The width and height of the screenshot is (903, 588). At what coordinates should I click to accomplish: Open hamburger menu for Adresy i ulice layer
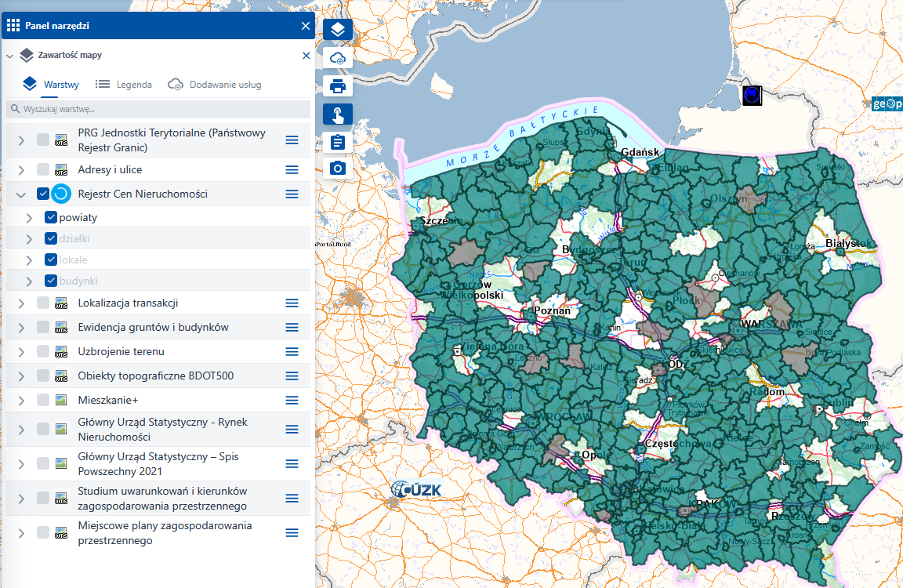[x=292, y=170]
